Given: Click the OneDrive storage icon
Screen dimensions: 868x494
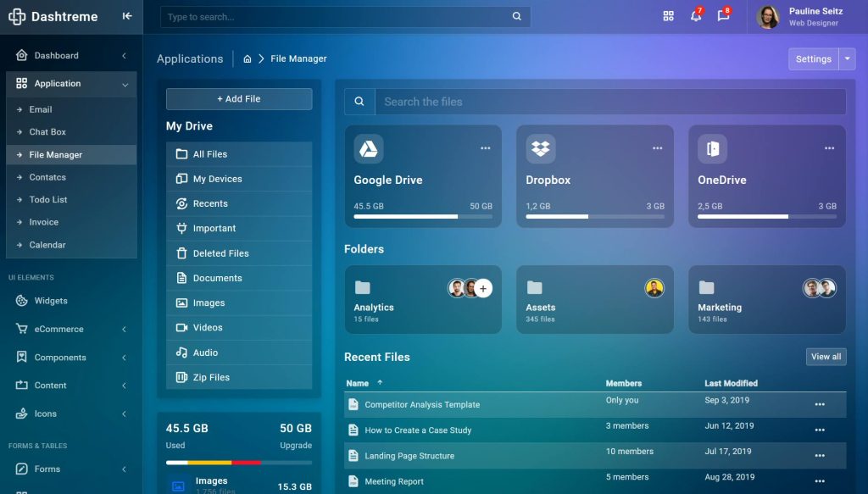Looking at the screenshot, I should (x=713, y=150).
